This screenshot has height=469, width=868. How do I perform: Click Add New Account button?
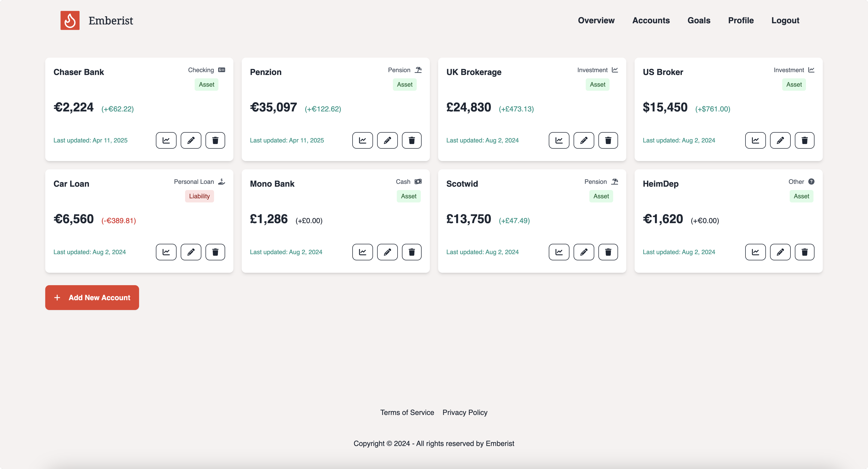(x=92, y=298)
